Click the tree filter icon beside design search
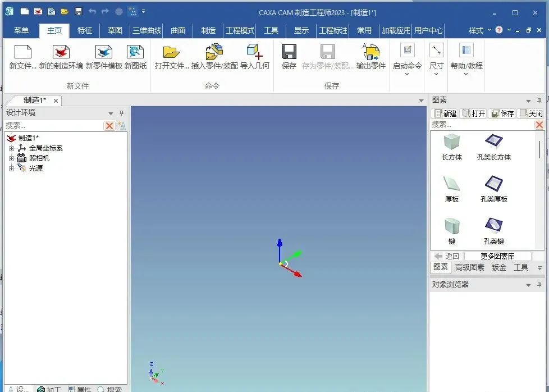Screen dimensions: 549x392 point(121,125)
